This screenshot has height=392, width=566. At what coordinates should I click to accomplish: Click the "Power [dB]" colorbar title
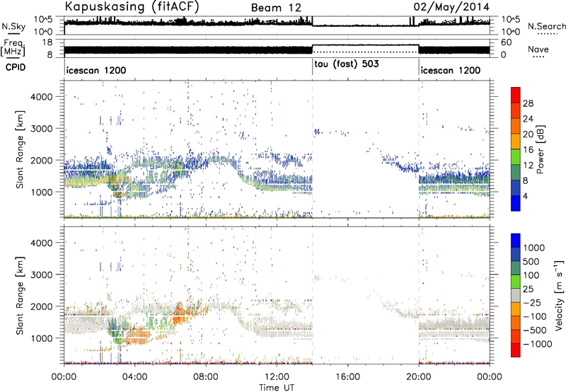tap(540, 149)
